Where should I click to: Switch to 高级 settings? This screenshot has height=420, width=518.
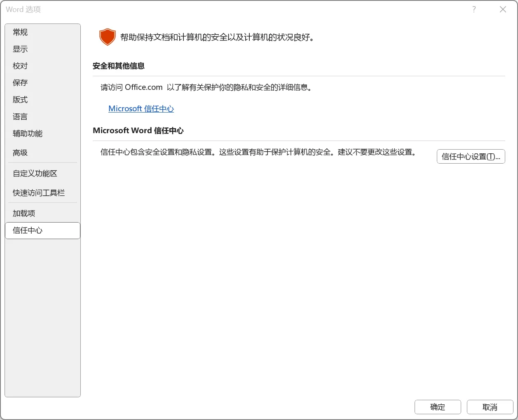pyautogui.click(x=20, y=152)
